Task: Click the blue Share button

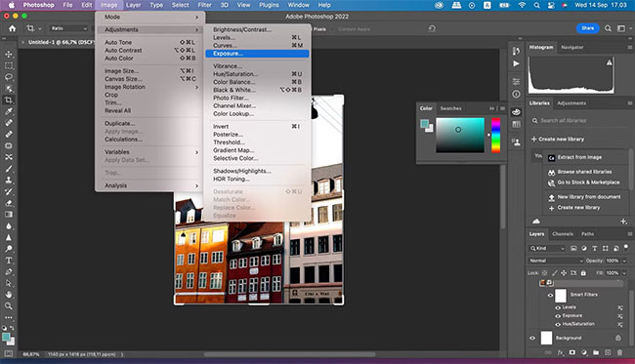Action: pos(587,28)
